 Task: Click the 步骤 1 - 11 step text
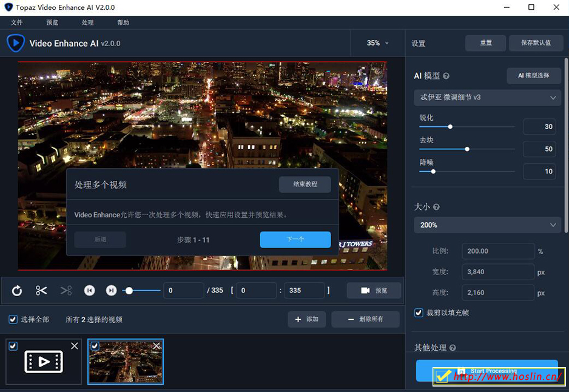(193, 240)
